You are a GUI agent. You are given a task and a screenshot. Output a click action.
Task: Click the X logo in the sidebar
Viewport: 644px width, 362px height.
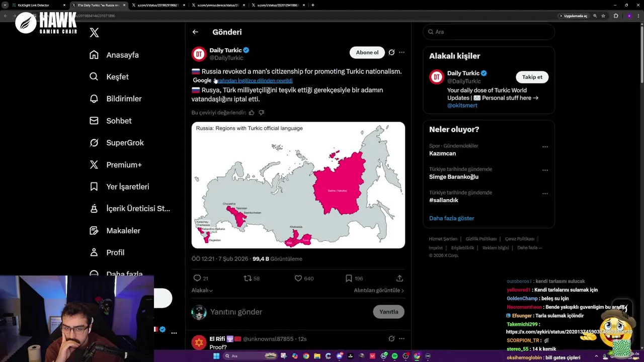tap(94, 33)
